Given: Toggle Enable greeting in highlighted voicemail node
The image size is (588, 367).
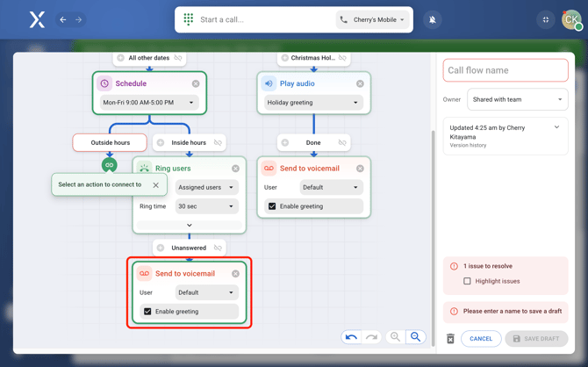Looking at the screenshot, I should [147, 312].
